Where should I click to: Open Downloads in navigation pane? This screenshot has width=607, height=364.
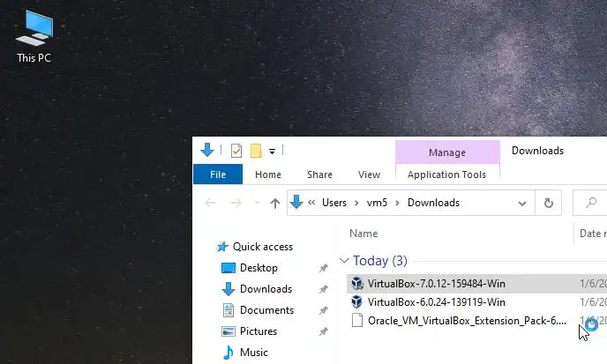[266, 289]
